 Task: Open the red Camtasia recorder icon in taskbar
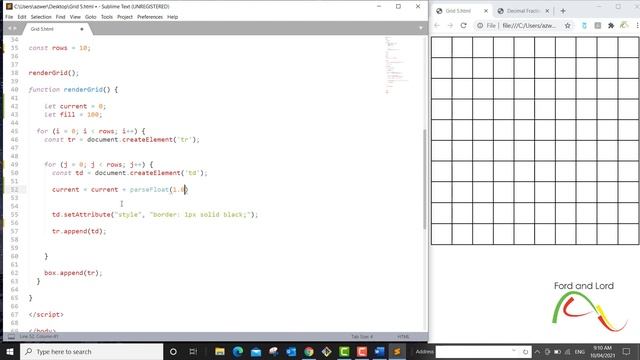click(x=362, y=351)
